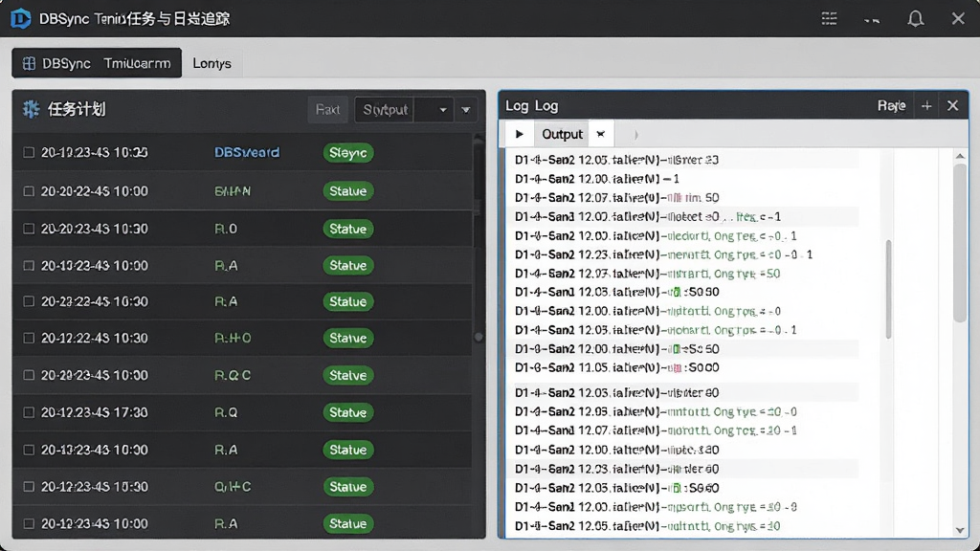Image resolution: width=980 pixels, height=551 pixels.
Task: Click scroll-down arrow of Log scrollbar
Action: 960,530
